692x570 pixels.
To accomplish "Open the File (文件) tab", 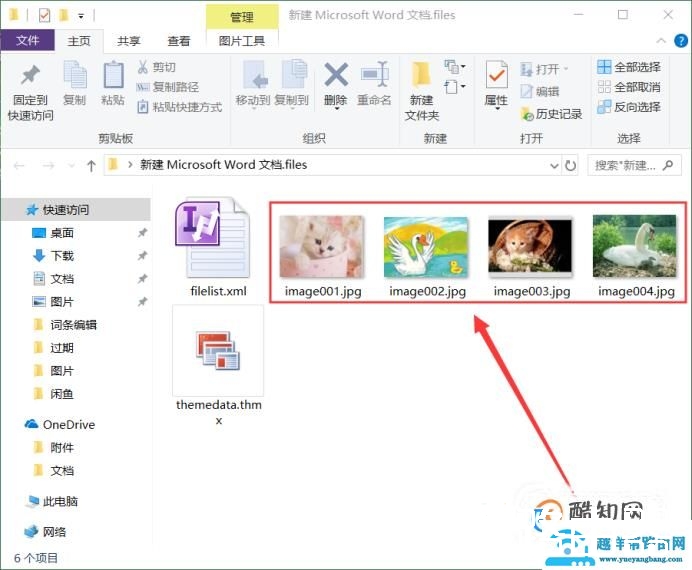I will pos(27,41).
